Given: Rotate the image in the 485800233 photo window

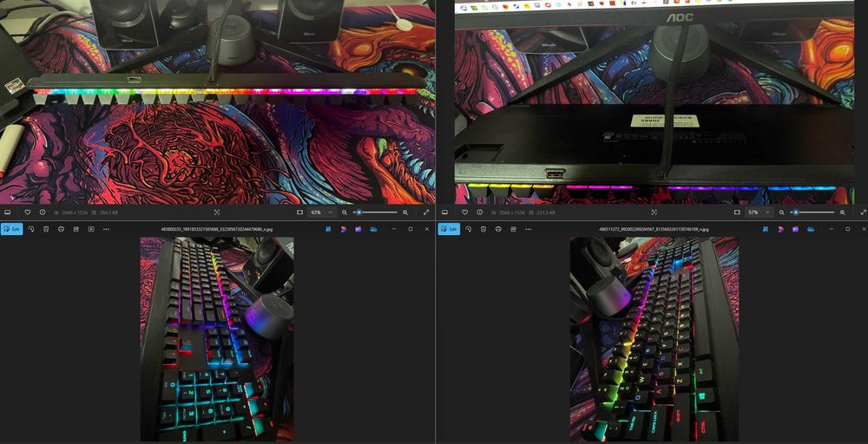Looking at the screenshot, I should [31, 229].
